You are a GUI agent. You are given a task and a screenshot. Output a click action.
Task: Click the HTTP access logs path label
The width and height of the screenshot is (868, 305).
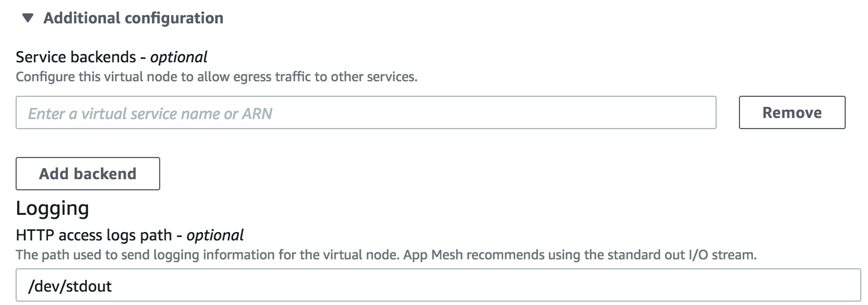pos(92,235)
